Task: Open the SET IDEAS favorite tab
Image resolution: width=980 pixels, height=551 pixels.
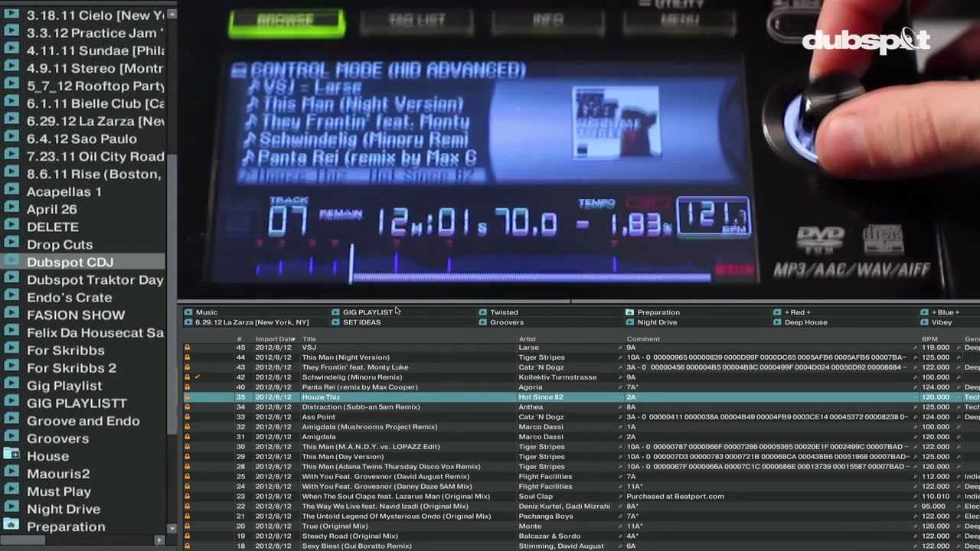Action: click(x=361, y=322)
